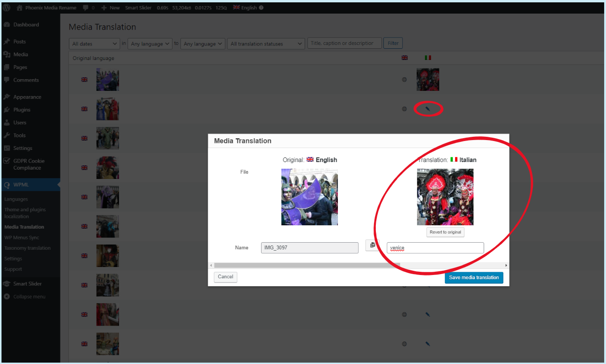Open Smart Slider in the top admin bar

[x=138, y=8]
